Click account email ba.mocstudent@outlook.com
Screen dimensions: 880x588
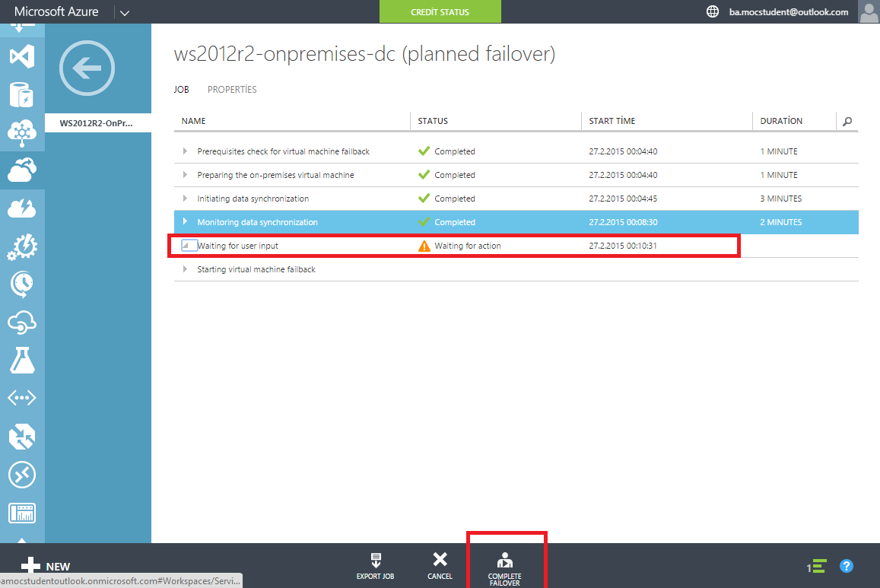point(789,11)
